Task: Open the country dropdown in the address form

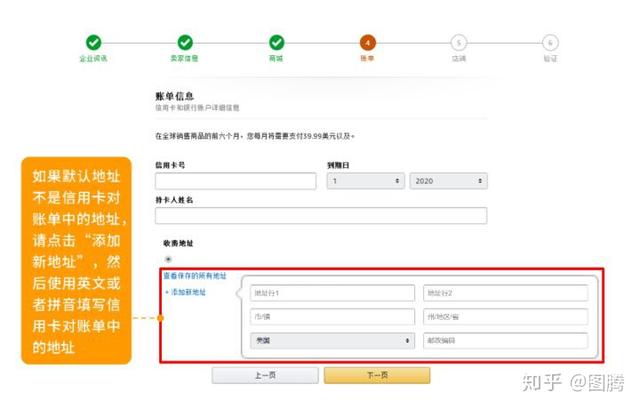Action: pyautogui.click(x=333, y=340)
